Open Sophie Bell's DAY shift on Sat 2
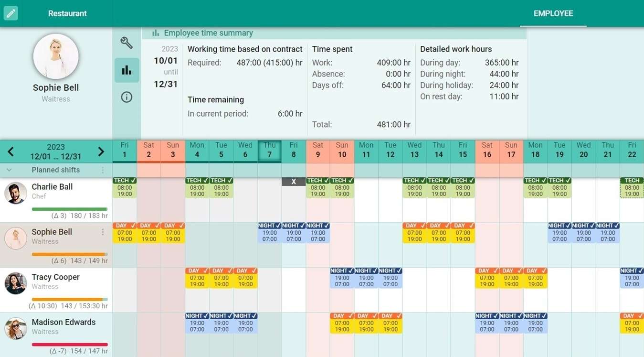The image size is (644, 357). click(149, 233)
